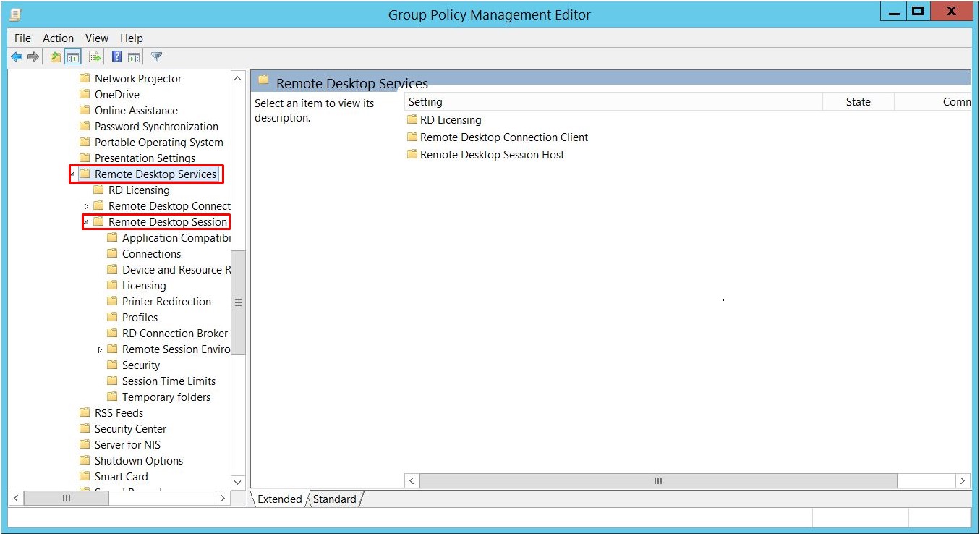980x534 pixels.
Task: Click Remote Desktop Connection Client folder icon in list
Action: coord(412,137)
